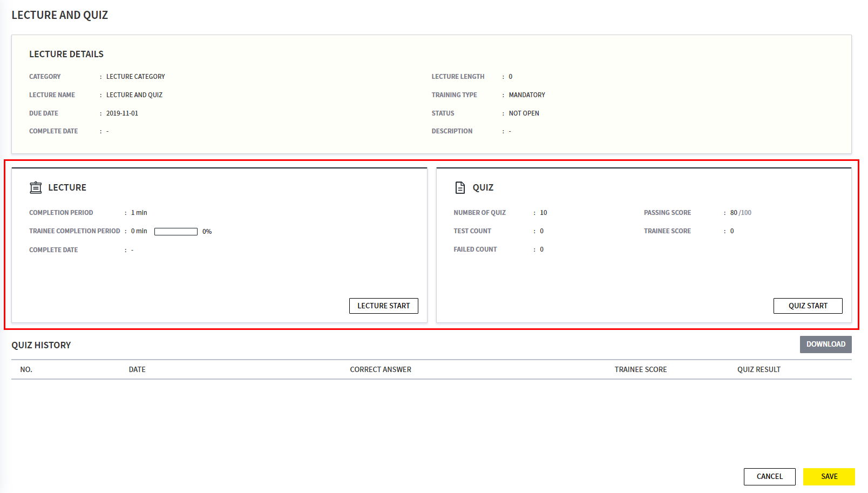Click the LECTURE DETAILS section heading
The image size is (868, 493).
(x=66, y=54)
